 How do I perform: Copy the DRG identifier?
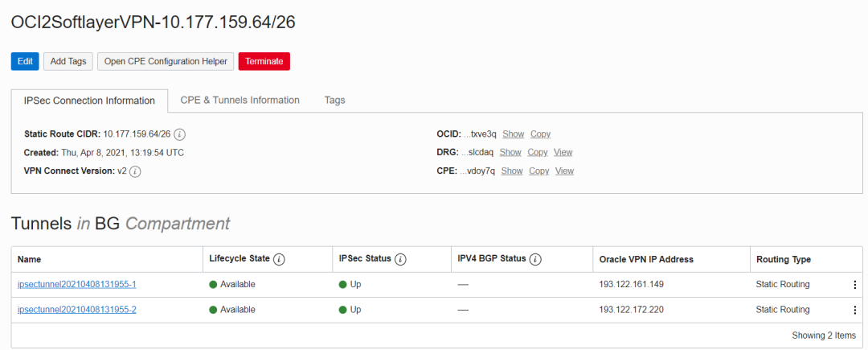(538, 152)
